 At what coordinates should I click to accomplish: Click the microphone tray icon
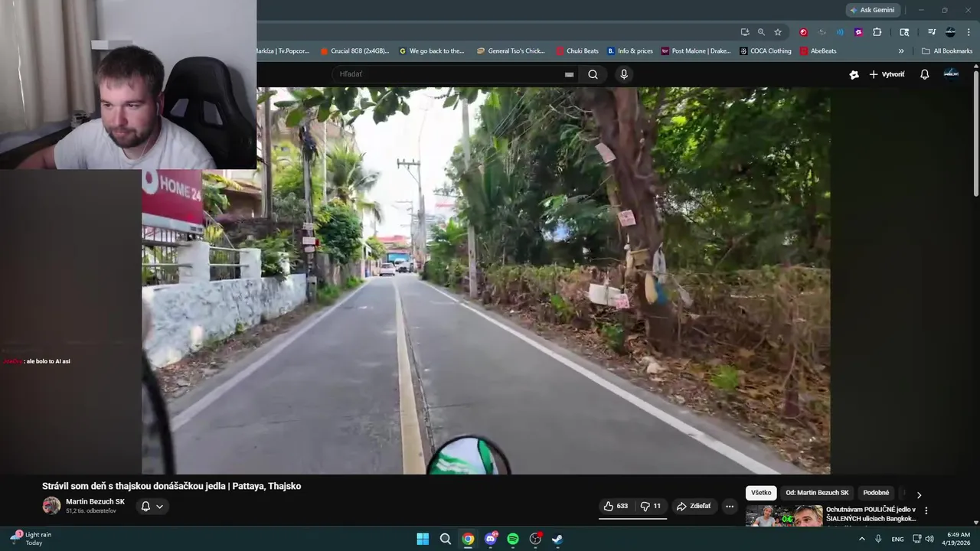pos(878,539)
